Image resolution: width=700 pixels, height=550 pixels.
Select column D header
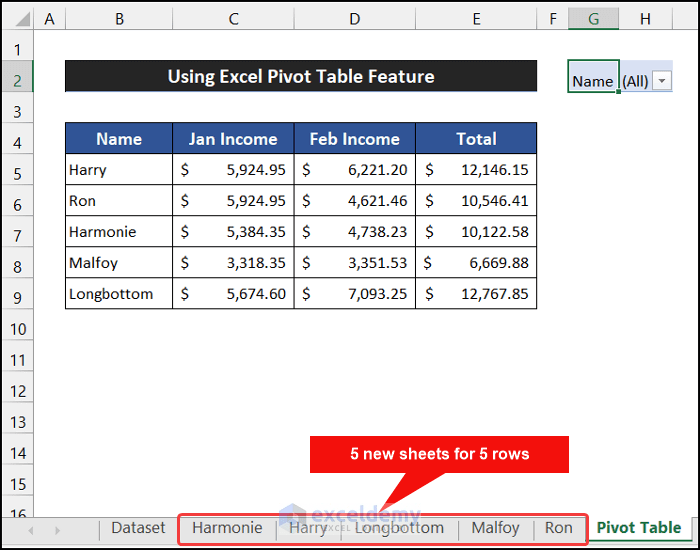[355, 19]
